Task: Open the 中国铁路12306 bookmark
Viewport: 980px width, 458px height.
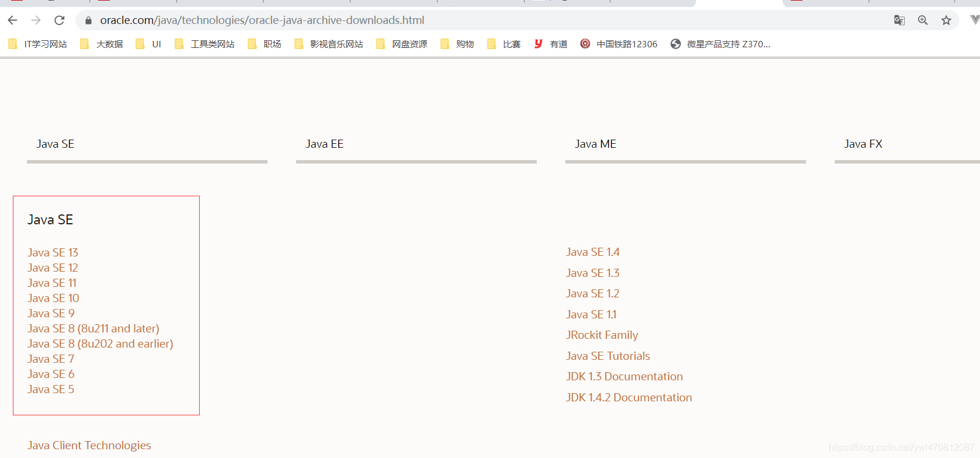Action: point(618,44)
